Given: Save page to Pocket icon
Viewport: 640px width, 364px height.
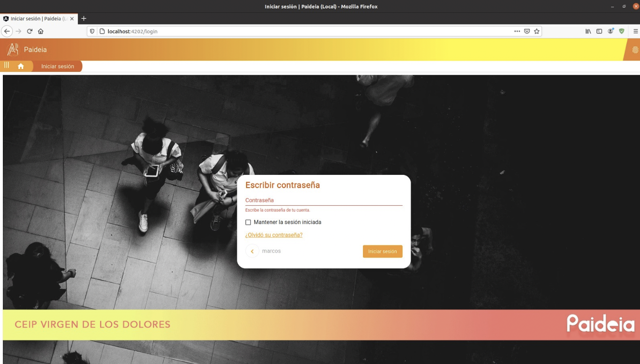Looking at the screenshot, I should tap(527, 31).
